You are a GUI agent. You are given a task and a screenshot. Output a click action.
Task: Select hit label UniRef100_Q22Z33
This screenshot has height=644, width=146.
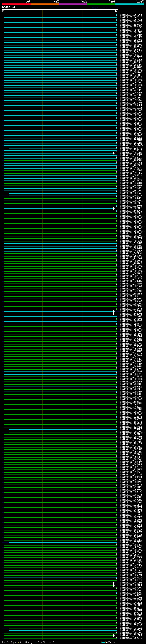tap(131, 417)
